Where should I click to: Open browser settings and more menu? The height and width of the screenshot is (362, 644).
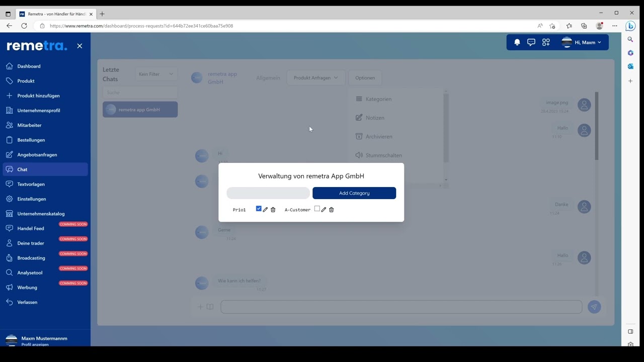click(x=615, y=26)
